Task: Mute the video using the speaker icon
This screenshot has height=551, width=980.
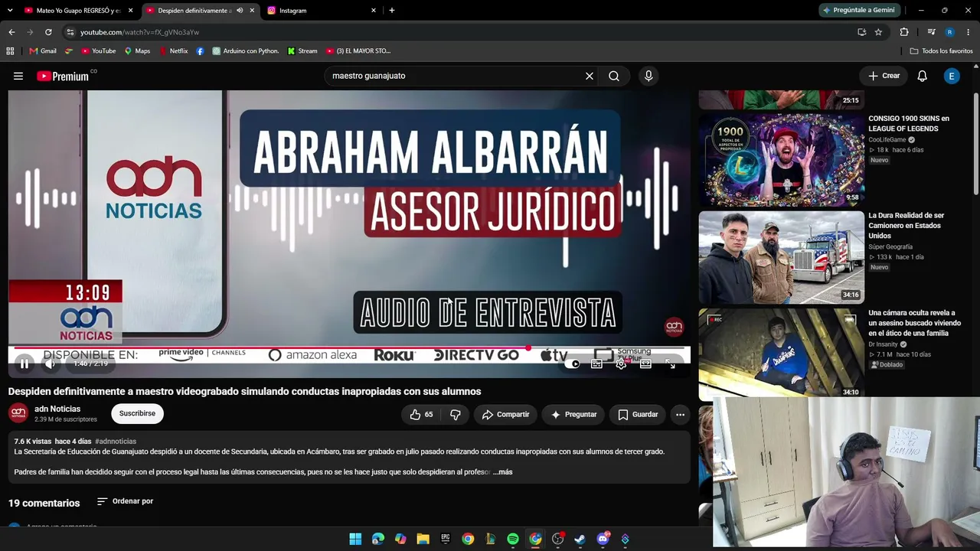Action: 51,364
